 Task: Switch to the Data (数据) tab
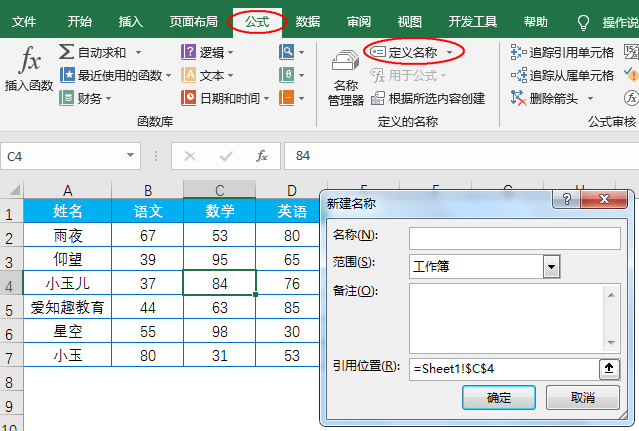pyautogui.click(x=308, y=22)
